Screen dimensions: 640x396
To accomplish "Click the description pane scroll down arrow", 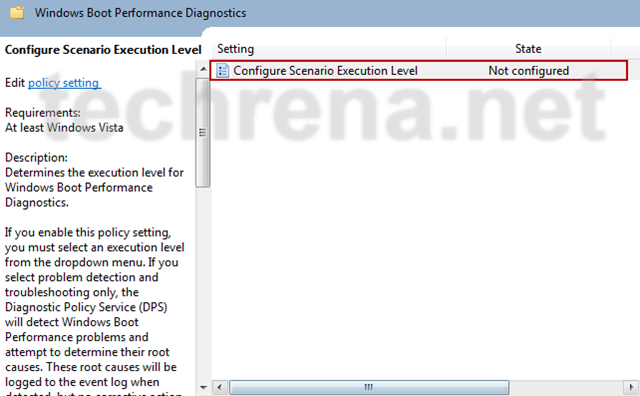I will [203, 387].
